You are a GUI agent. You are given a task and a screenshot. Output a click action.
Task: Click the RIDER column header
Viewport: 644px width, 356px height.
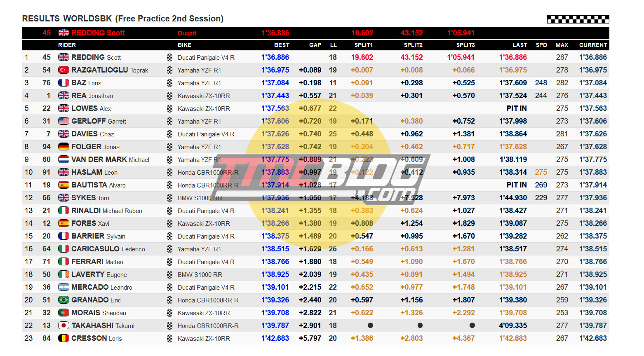pyautogui.click(x=67, y=45)
